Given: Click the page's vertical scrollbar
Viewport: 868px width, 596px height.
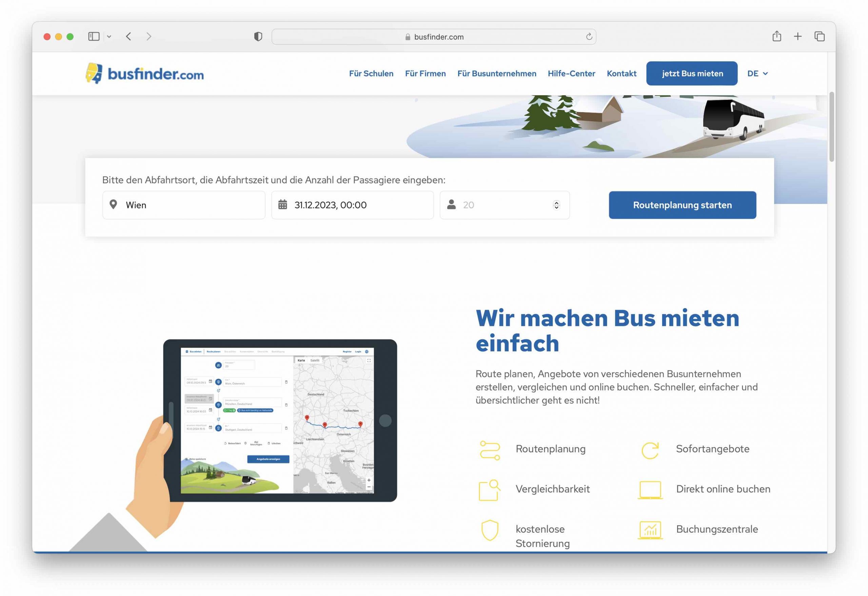Looking at the screenshot, I should point(831,127).
